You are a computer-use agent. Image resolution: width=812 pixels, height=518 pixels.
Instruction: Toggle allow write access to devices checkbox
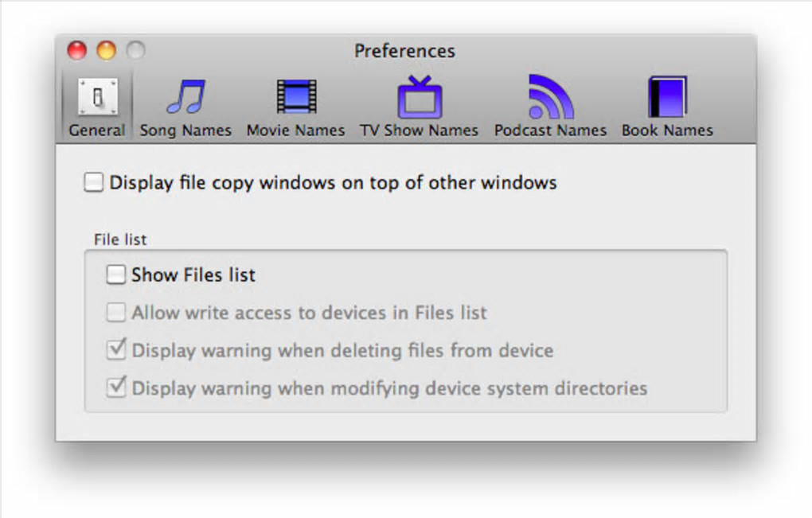(x=116, y=313)
